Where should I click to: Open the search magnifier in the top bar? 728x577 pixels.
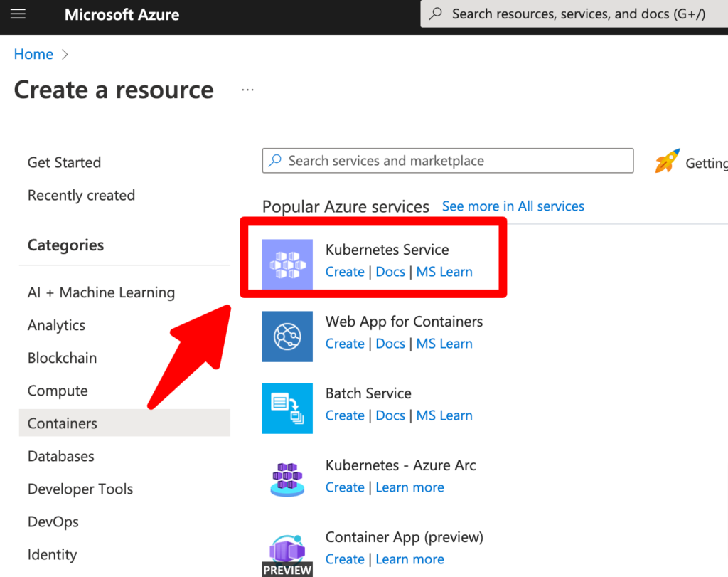[x=435, y=14]
